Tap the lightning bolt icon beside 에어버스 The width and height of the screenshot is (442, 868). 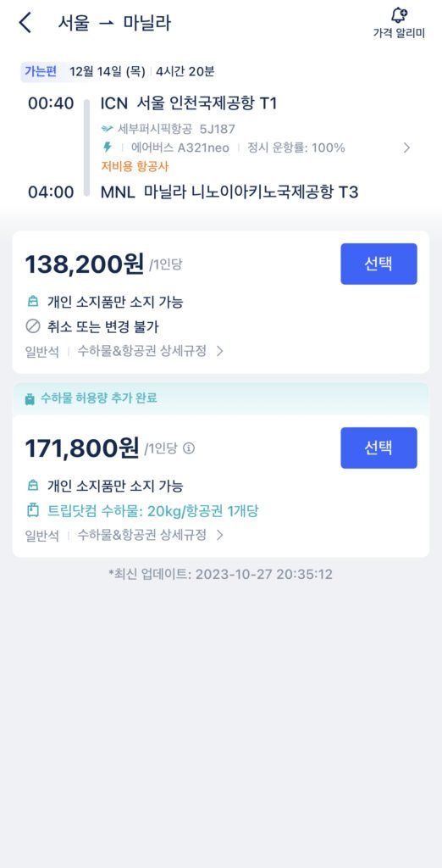pos(108,147)
